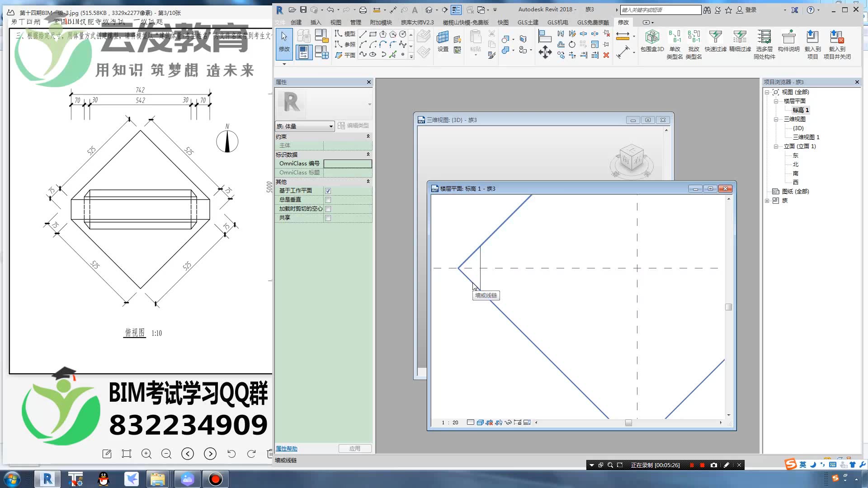Select the Rectangle draw tool
The height and width of the screenshot is (488, 868).
(373, 34)
